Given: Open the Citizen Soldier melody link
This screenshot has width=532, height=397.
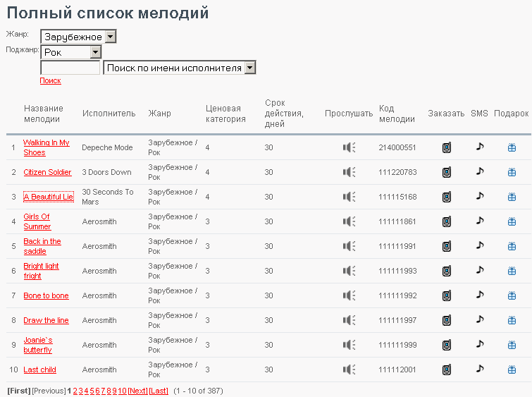Looking at the screenshot, I should pyautogui.click(x=47, y=172).
